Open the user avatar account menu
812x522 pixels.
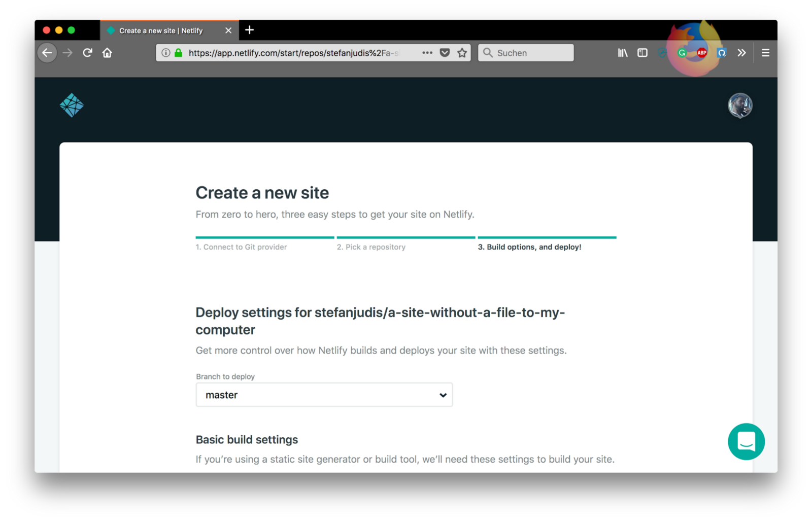(740, 106)
